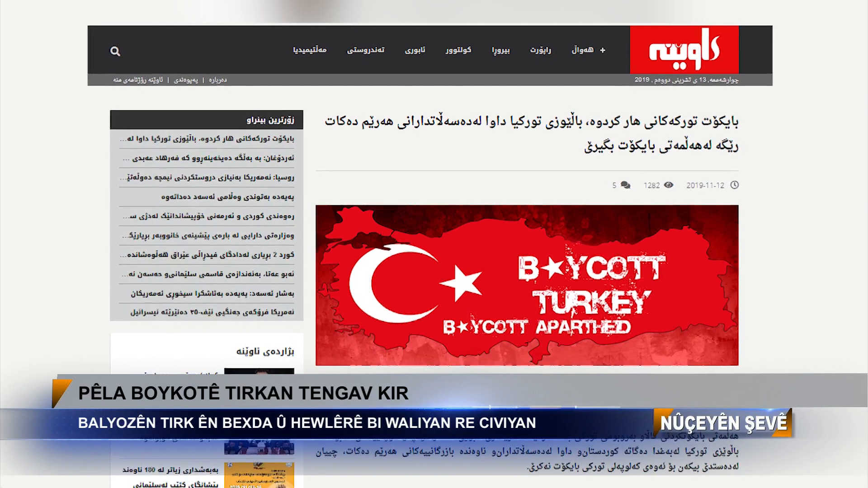Click the red Awena logo

coord(684,50)
